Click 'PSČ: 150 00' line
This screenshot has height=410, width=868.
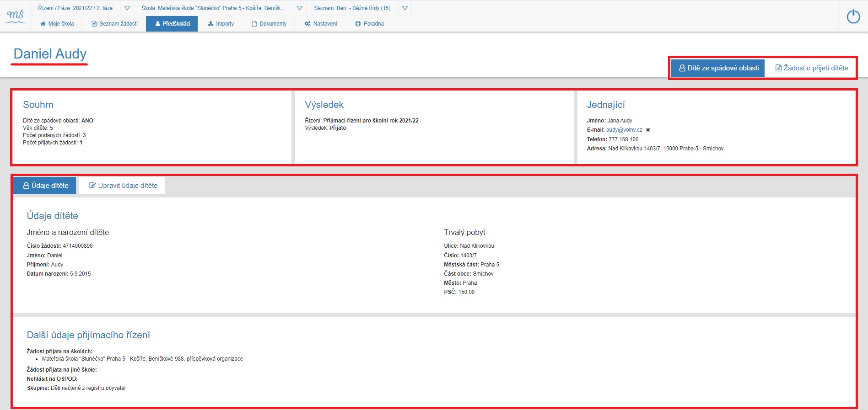459,292
